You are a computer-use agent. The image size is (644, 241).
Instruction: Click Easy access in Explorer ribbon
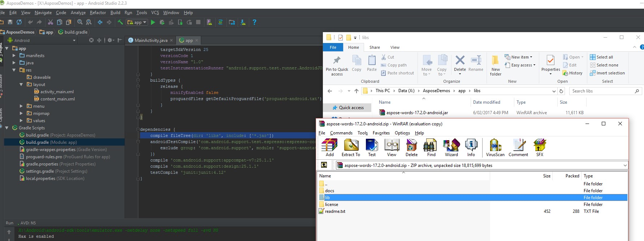520,65
